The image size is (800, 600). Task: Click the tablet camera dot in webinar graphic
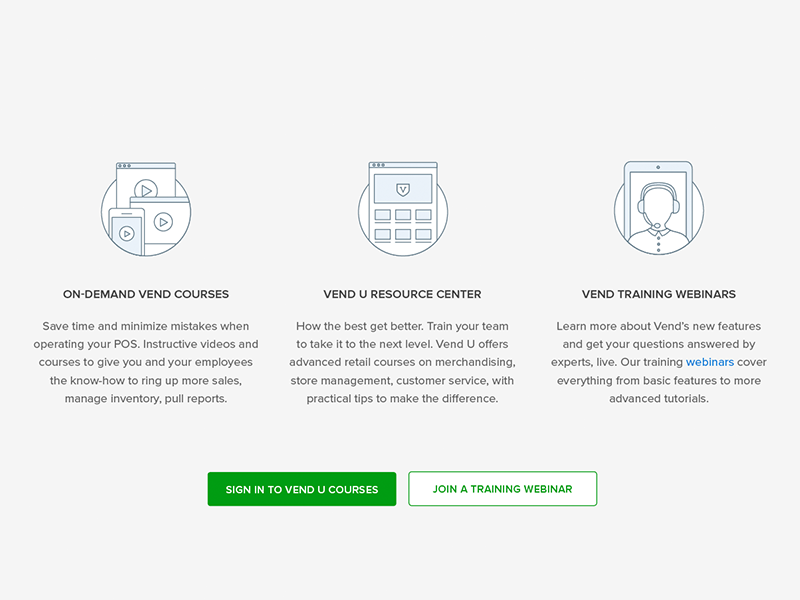tap(658, 167)
